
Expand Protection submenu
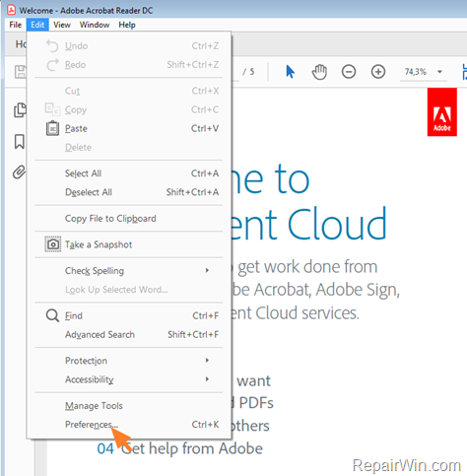207,361
